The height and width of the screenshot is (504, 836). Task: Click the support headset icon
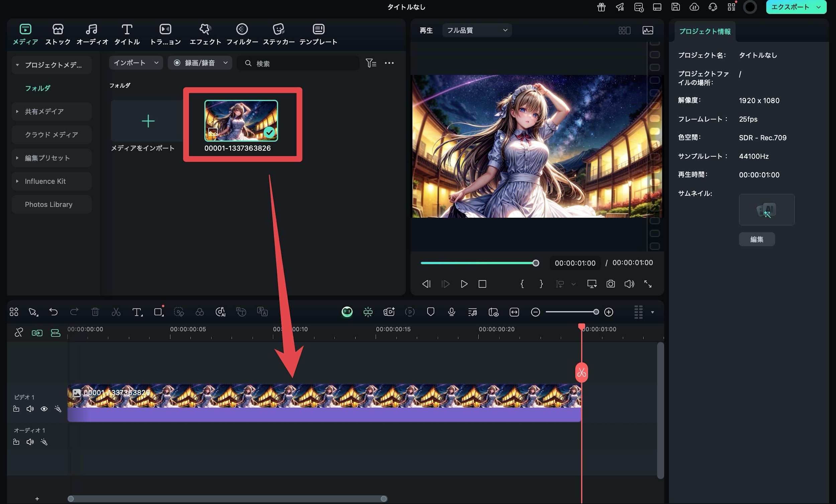(713, 7)
